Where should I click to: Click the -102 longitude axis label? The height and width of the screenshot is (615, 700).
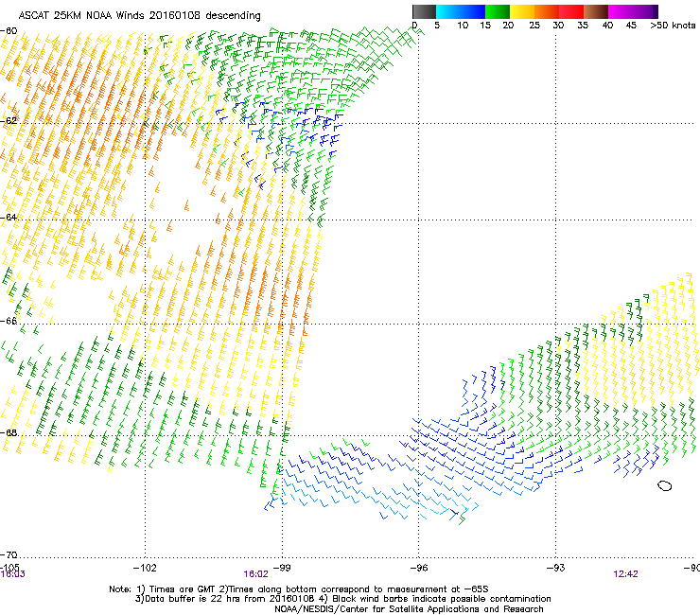(145, 568)
